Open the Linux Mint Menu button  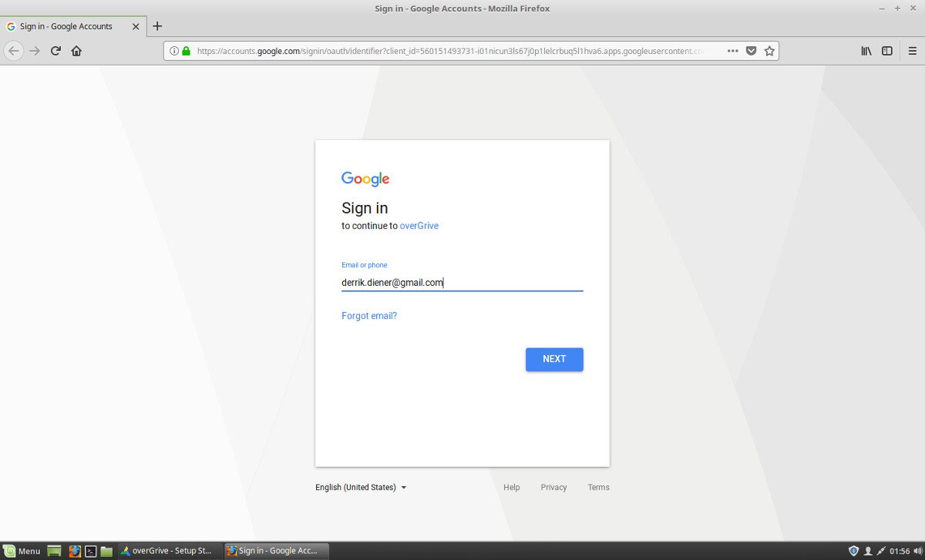point(22,551)
